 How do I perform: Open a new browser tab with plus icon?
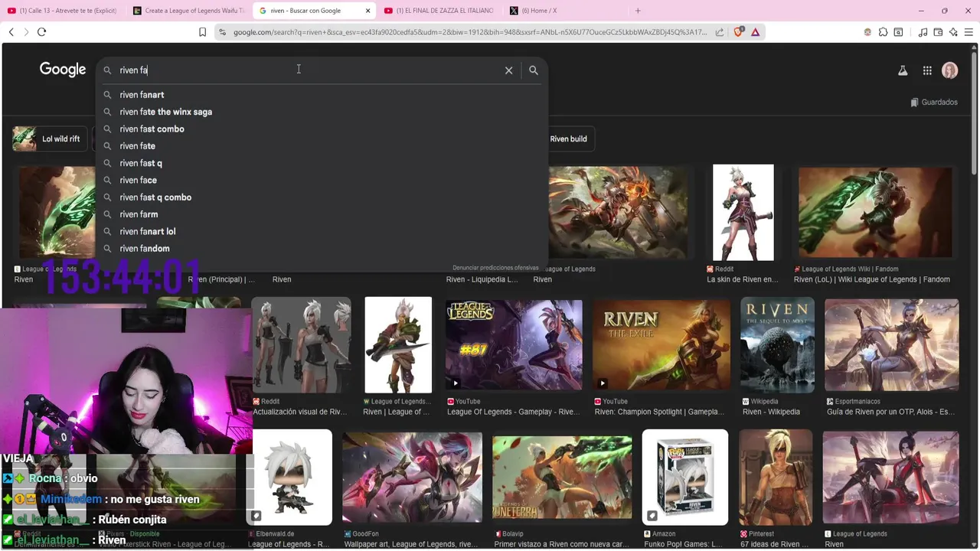[638, 11]
